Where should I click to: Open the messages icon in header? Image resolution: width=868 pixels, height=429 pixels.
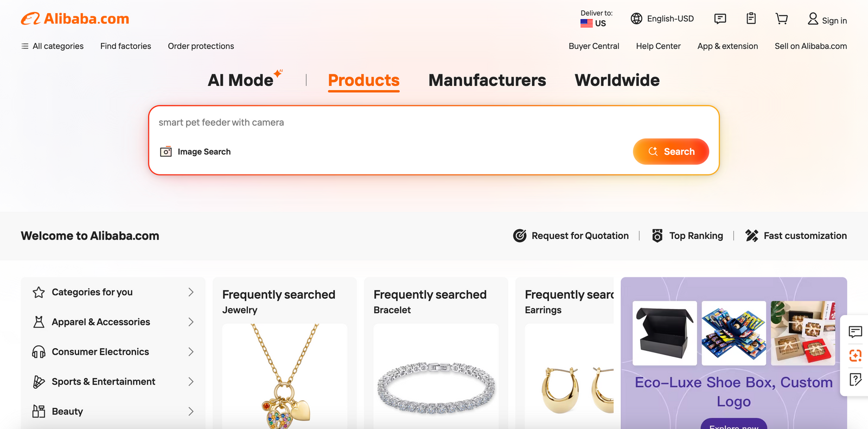click(x=720, y=19)
